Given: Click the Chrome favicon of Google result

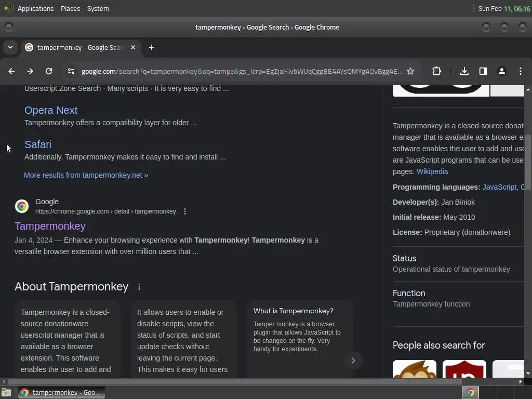Looking at the screenshot, I should click(22, 206).
